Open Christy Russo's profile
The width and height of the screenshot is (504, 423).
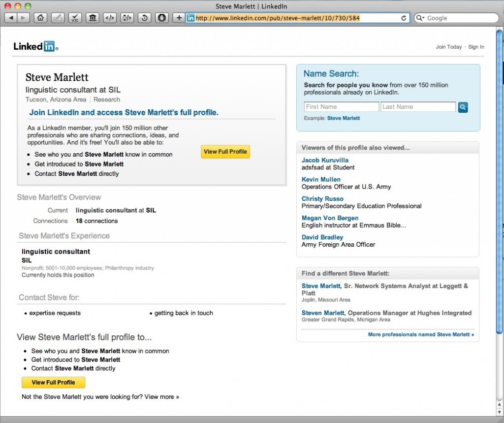(322, 199)
